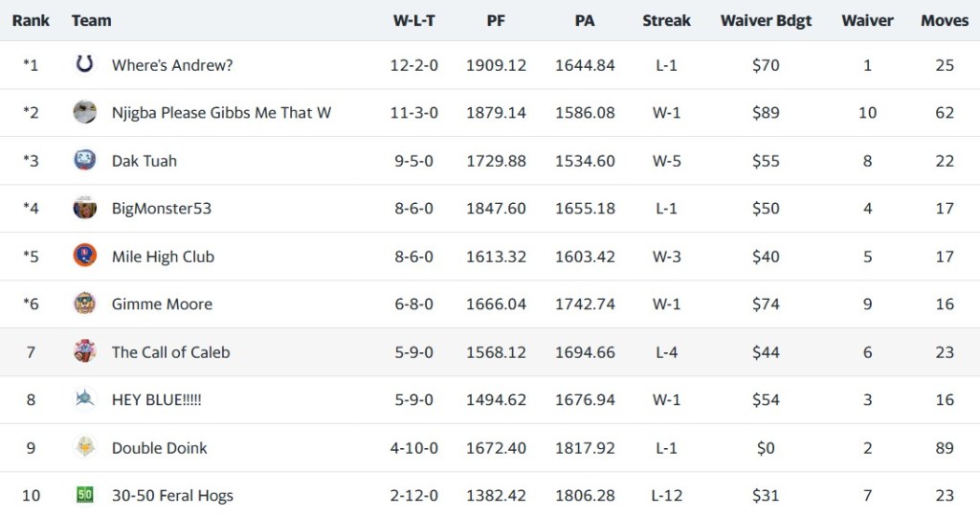
Task: Click the Waiver Bdgt column header
Action: 766,20
